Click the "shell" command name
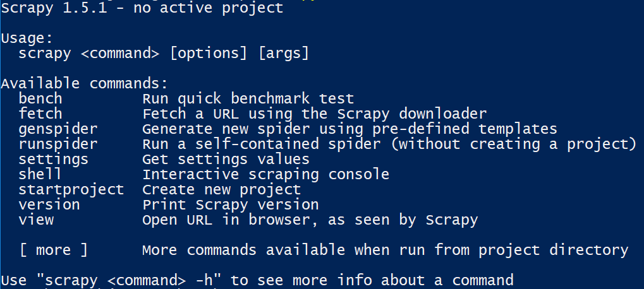The height and width of the screenshot is (289, 644). pyautogui.click(x=40, y=174)
